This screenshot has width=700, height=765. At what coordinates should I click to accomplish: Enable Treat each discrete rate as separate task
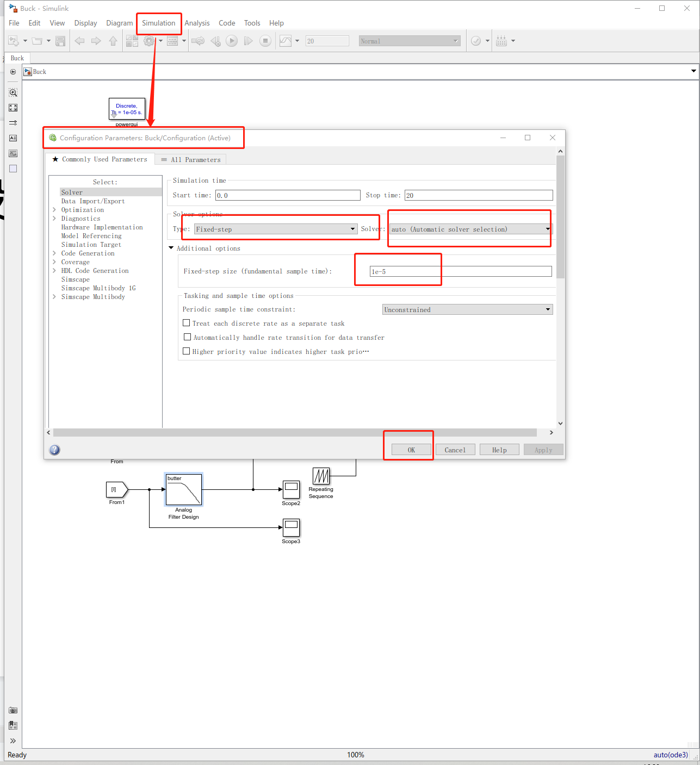[x=186, y=323]
